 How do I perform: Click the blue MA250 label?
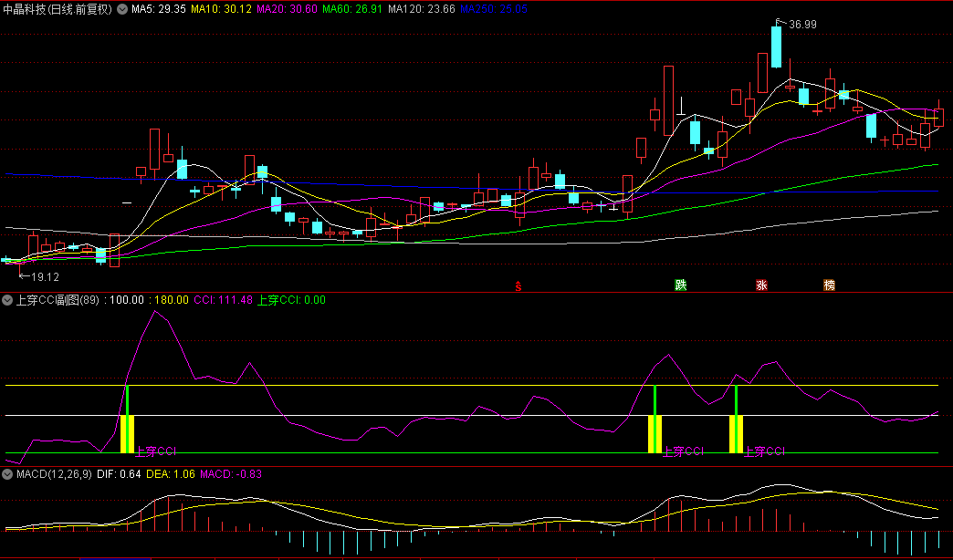(x=487, y=9)
